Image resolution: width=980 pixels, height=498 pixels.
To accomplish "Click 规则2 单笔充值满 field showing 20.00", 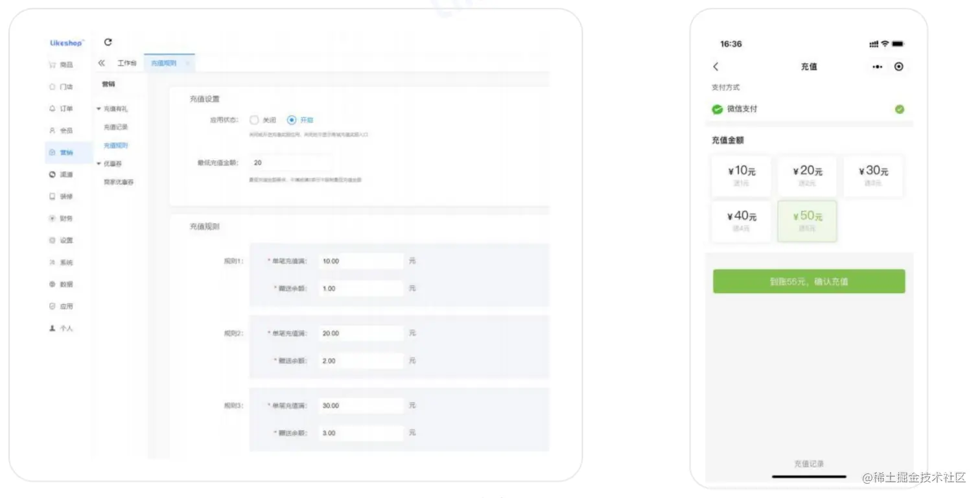I will point(361,333).
